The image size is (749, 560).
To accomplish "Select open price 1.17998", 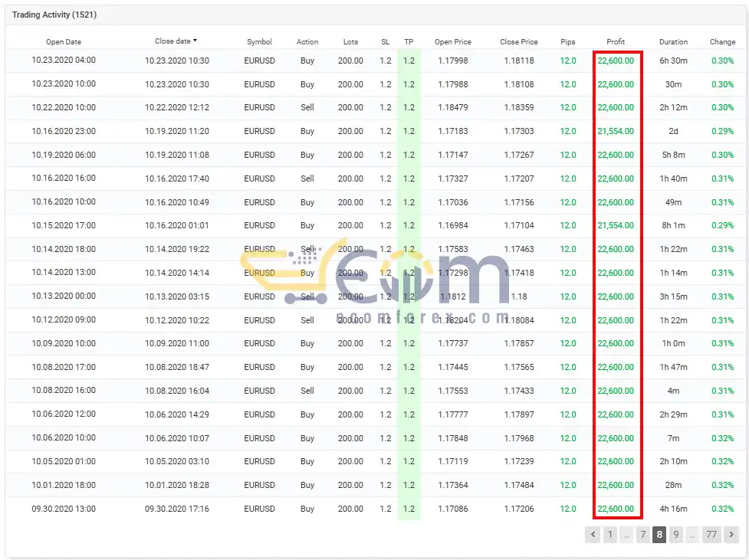I will (453, 61).
